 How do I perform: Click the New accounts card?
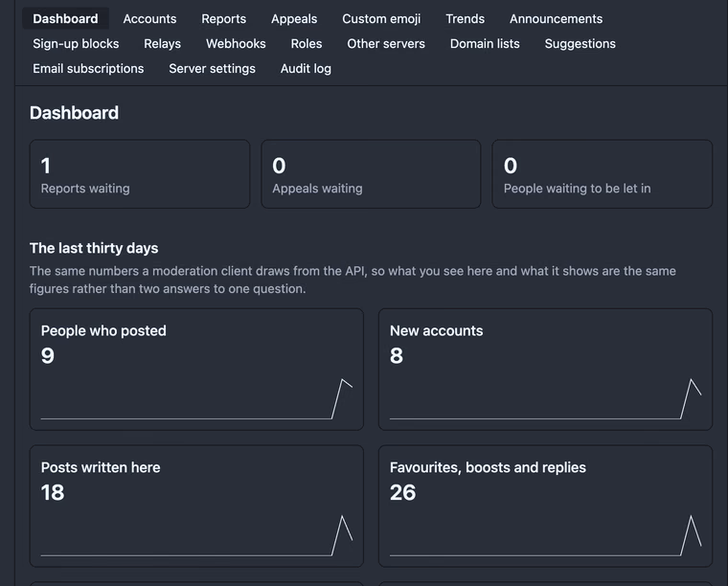pyautogui.click(x=546, y=370)
